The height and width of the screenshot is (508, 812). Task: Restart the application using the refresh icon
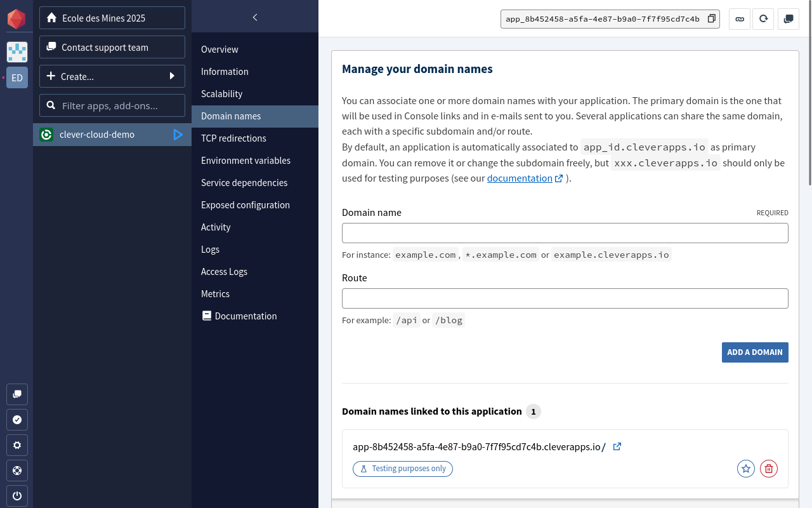pos(763,19)
